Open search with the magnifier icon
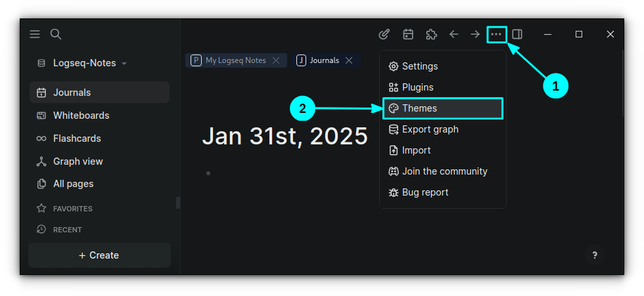 (56, 34)
